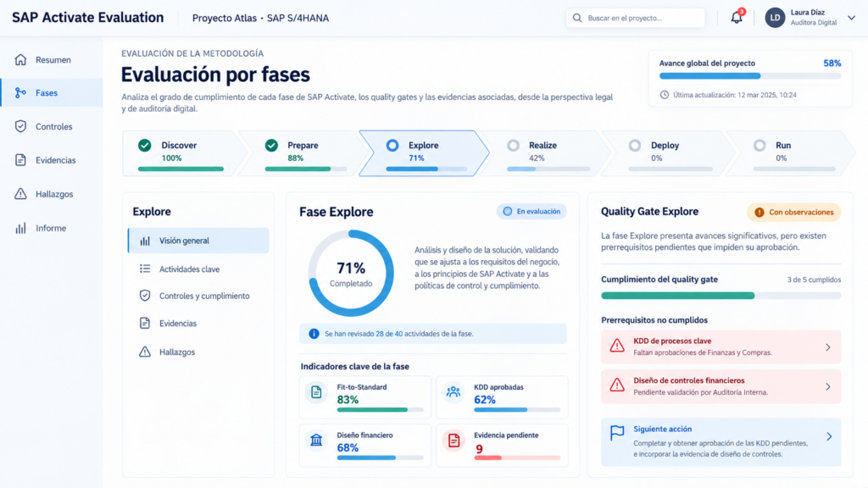Viewport: 868px width, 488px height.
Task: Click the Realize 42% percentage
Action: click(537, 158)
